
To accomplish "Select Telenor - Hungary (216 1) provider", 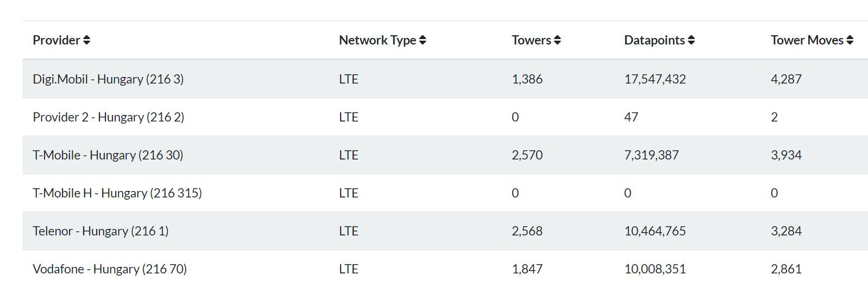I will tap(100, 231).
